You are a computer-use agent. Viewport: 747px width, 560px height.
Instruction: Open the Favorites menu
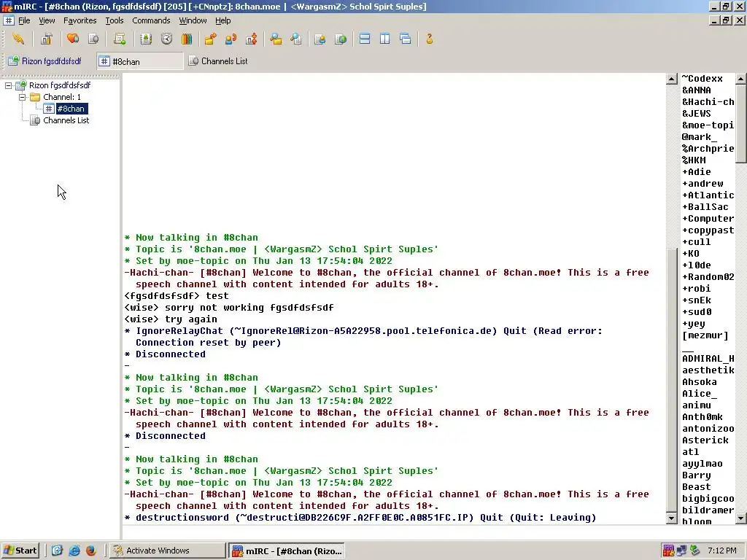(80, 20)
